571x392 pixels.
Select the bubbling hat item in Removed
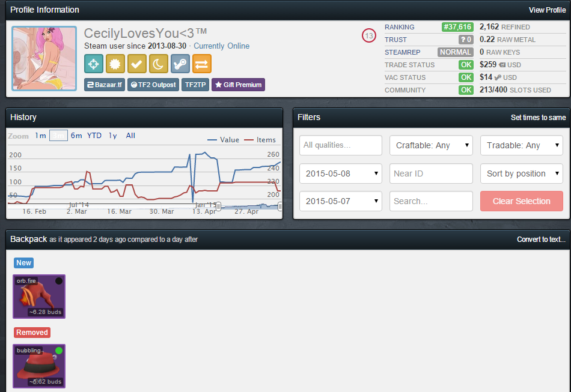pyautogui.click(x=39, y=366)
